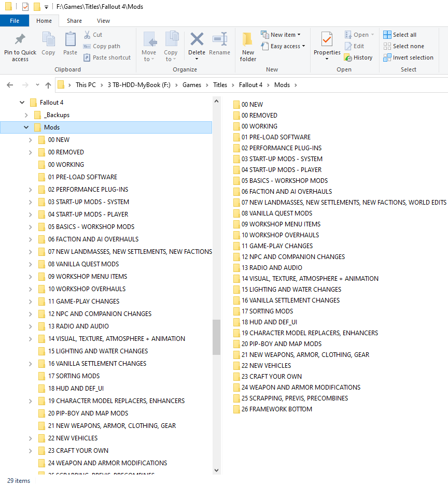Screen dimensions: 448x487
Task: Click the Properties checkmark icon
Action: (327, 39)
